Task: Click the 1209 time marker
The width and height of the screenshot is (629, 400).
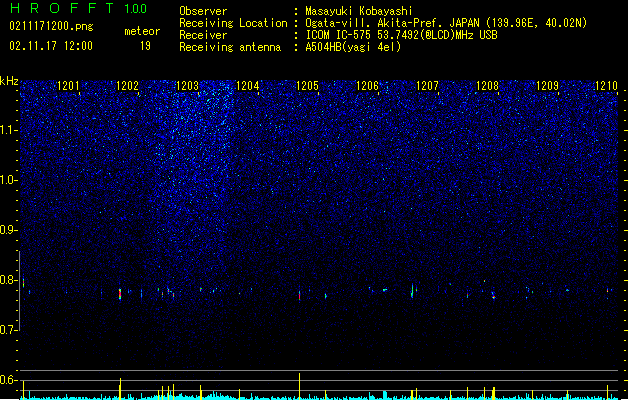Action: click(548, 85)
